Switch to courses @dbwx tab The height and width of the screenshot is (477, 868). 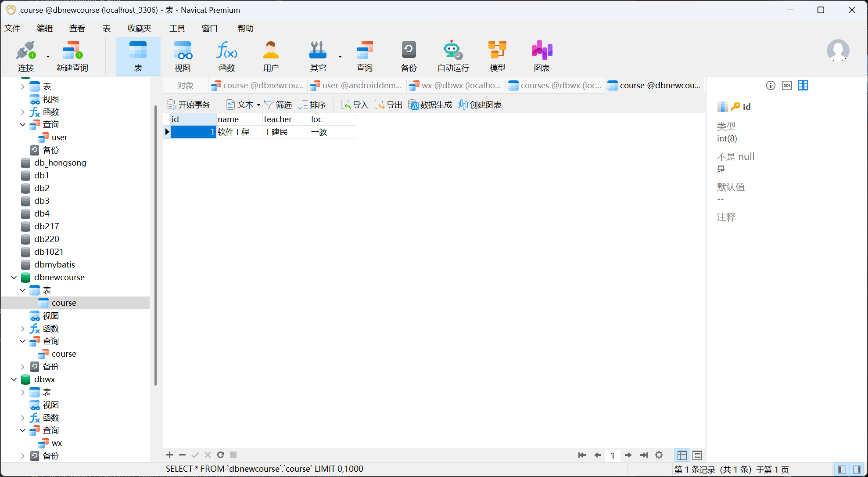(x=556, y=86)
